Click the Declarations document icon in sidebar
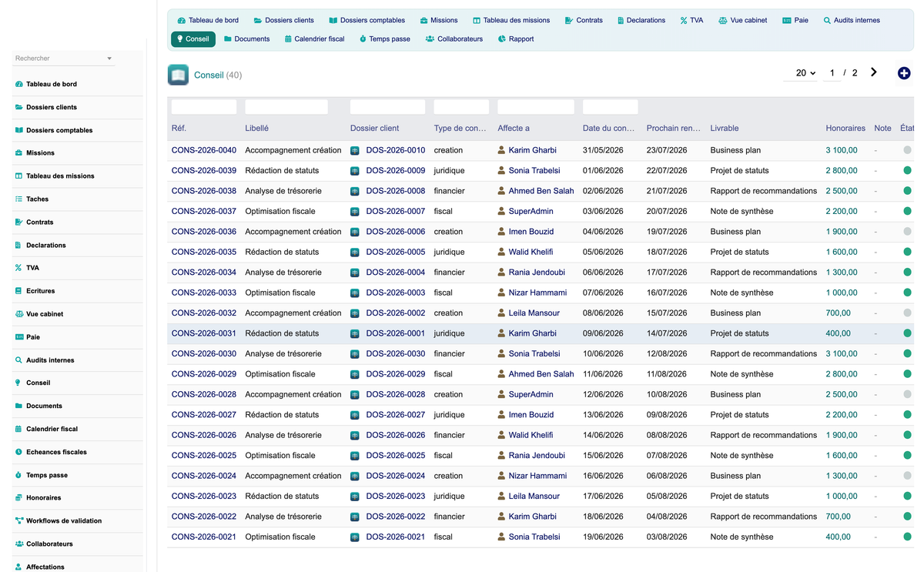The width and height of the screenshot is (924, 572). [x=18, y=245]
